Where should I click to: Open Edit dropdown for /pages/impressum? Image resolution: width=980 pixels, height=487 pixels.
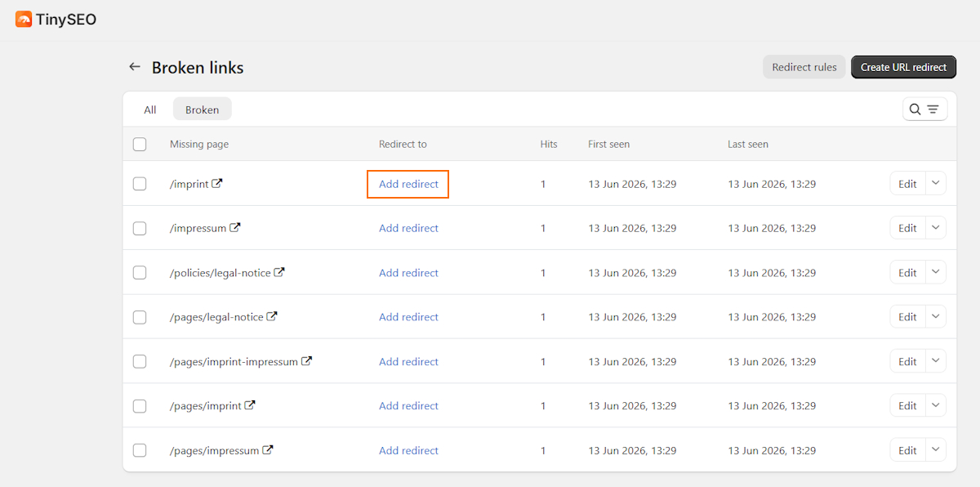936,450
